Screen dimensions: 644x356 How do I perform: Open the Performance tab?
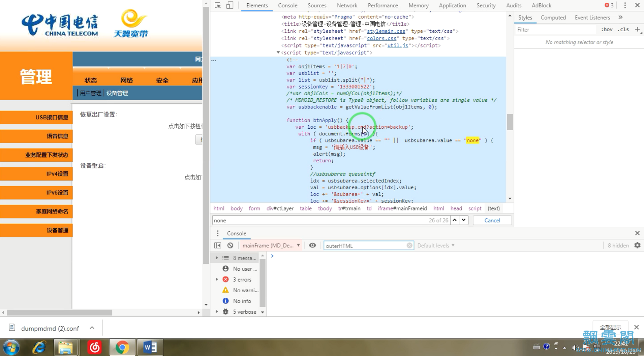click(382, 5)
